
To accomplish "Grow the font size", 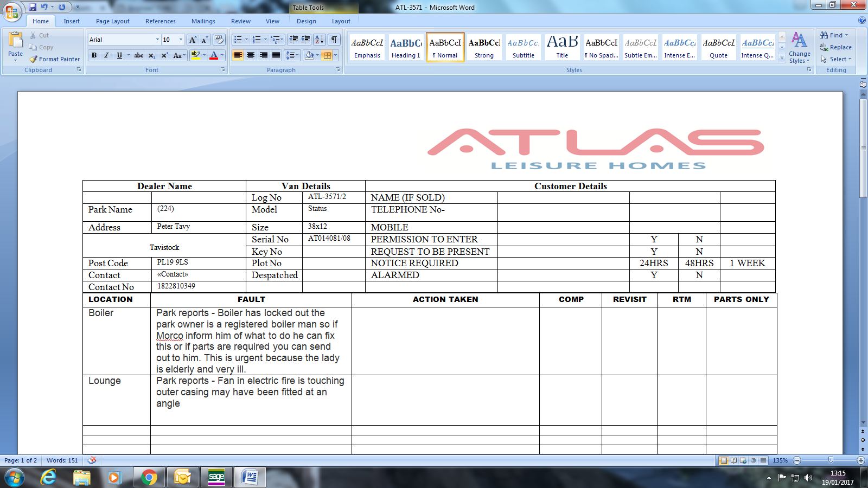I will [x=193, y=40].
